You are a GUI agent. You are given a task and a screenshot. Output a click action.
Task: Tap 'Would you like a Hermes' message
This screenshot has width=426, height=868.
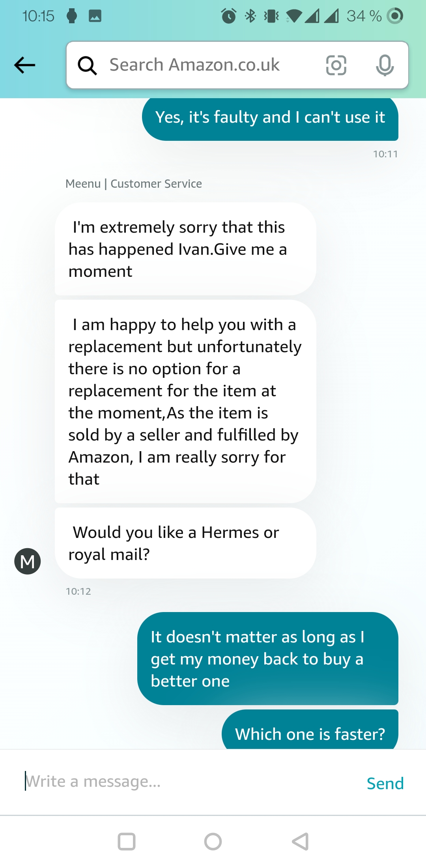pyautogui.click(x=185, y=543)
